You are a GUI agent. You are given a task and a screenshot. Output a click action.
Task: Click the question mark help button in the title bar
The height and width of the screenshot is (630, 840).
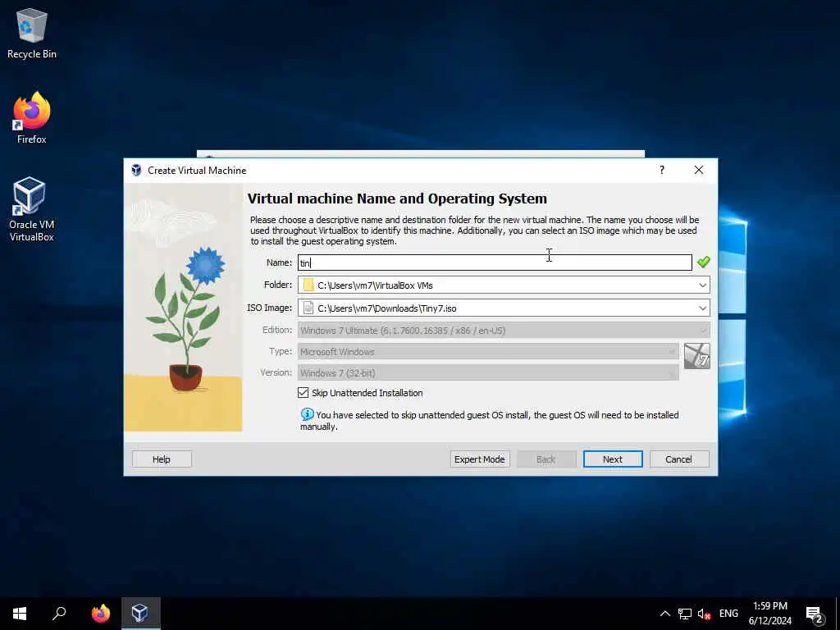(662, 170)
